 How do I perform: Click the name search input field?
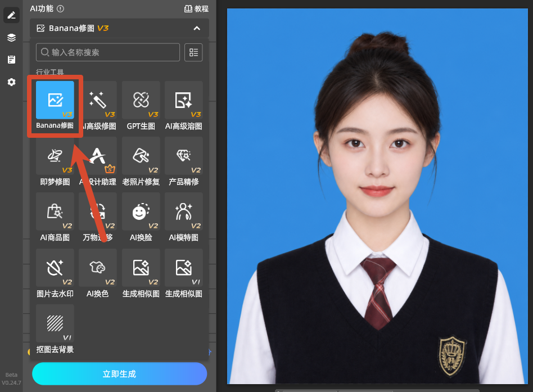click(108, 52)
